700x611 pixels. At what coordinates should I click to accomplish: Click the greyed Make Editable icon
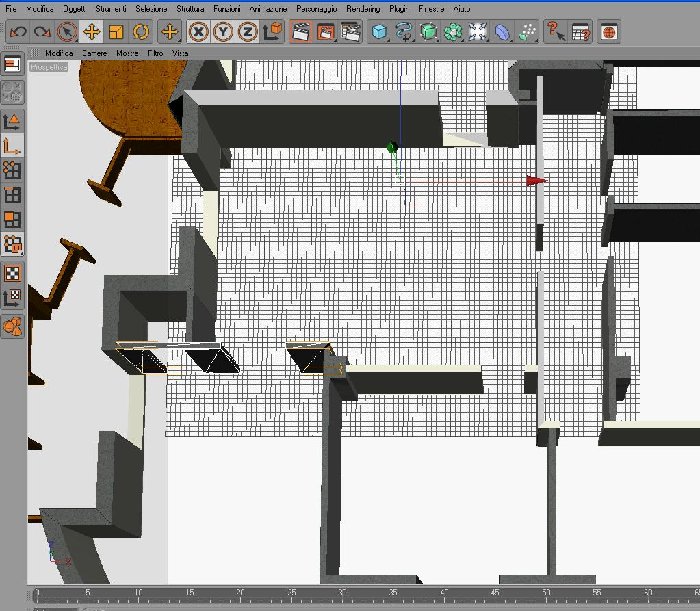point(12,92)
